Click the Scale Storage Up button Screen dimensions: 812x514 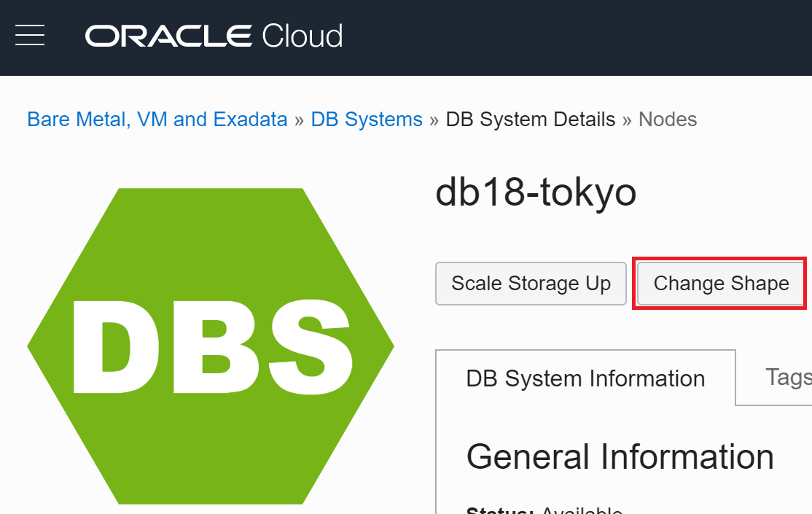(x=531, y=283)
